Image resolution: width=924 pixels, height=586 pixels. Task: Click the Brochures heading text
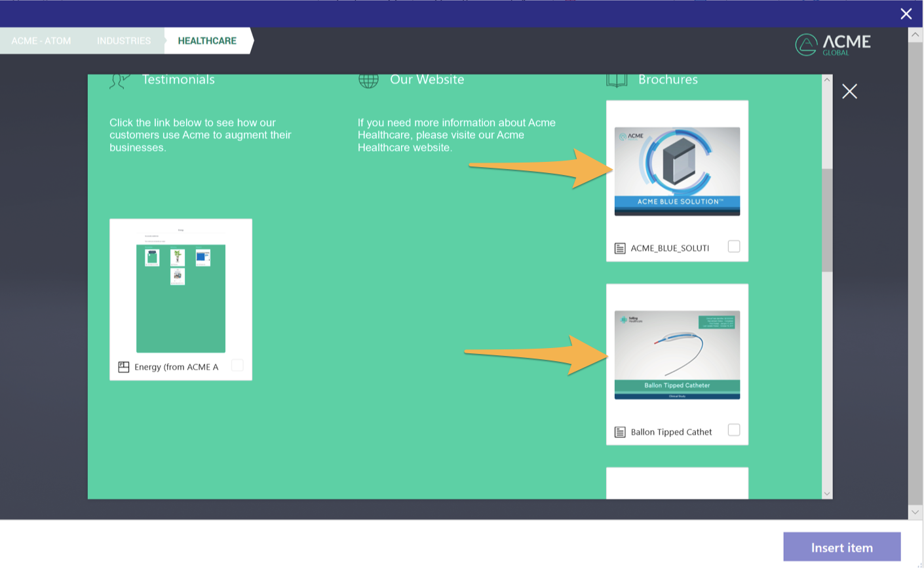pyautogui.click(x=668, y=80)
